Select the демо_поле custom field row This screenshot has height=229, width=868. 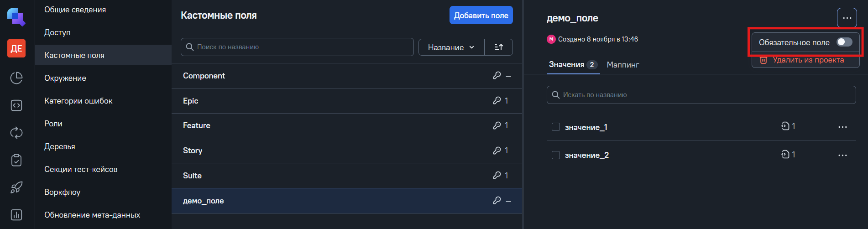pos(347,201)
